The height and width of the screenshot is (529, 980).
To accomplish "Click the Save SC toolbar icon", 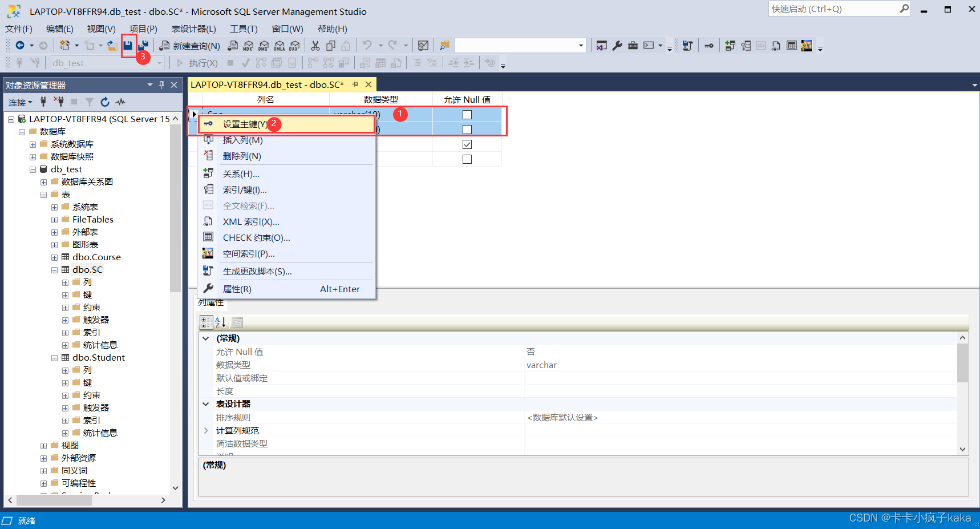I will coord(128,46).
